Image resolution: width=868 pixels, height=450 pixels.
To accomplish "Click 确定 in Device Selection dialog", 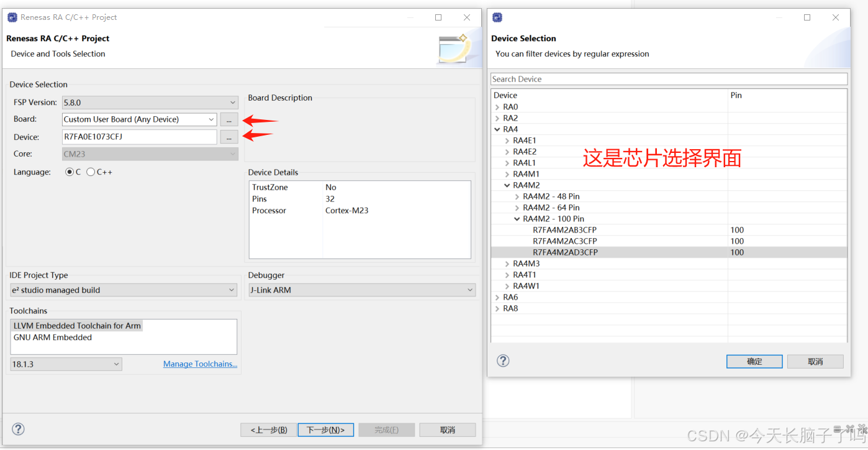I will [754, 361].
